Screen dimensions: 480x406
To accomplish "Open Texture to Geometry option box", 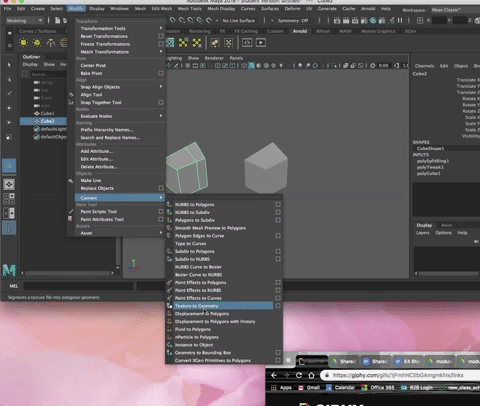I will pyautogui.click(x=278, y=306).
